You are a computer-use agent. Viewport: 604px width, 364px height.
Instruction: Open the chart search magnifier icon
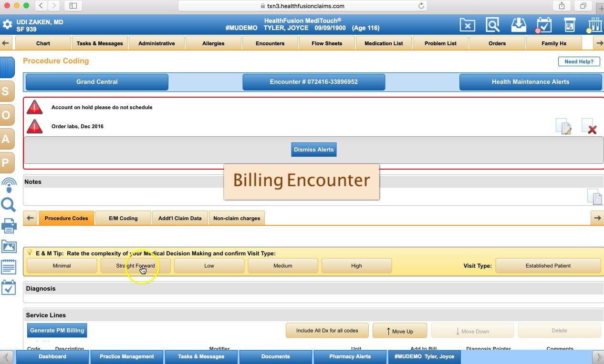pyautogui.click(x=493, y=24)
